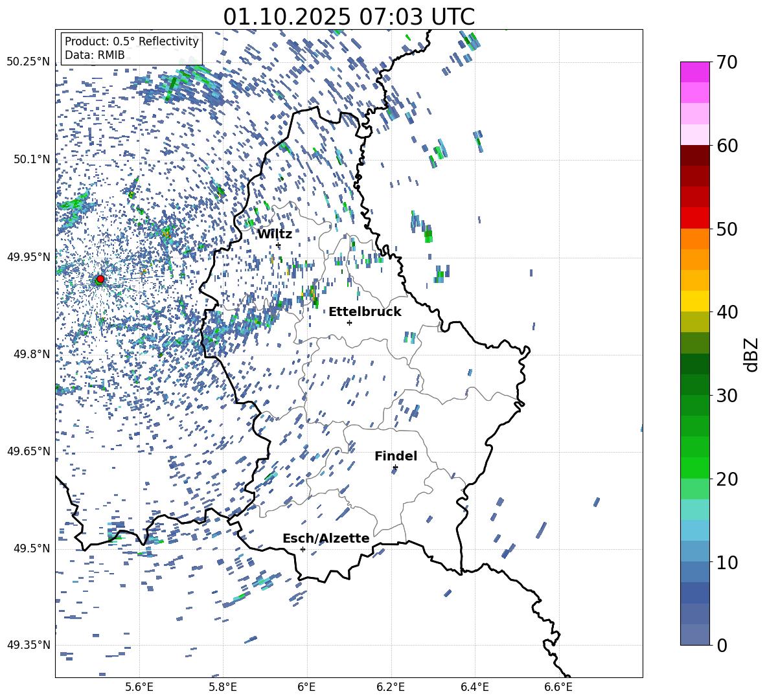The width and height of the screenshot is (767, 700).
Task: Click the timestamp title 01.10.2025 07:03 UTC
Action: click(349, 17)
